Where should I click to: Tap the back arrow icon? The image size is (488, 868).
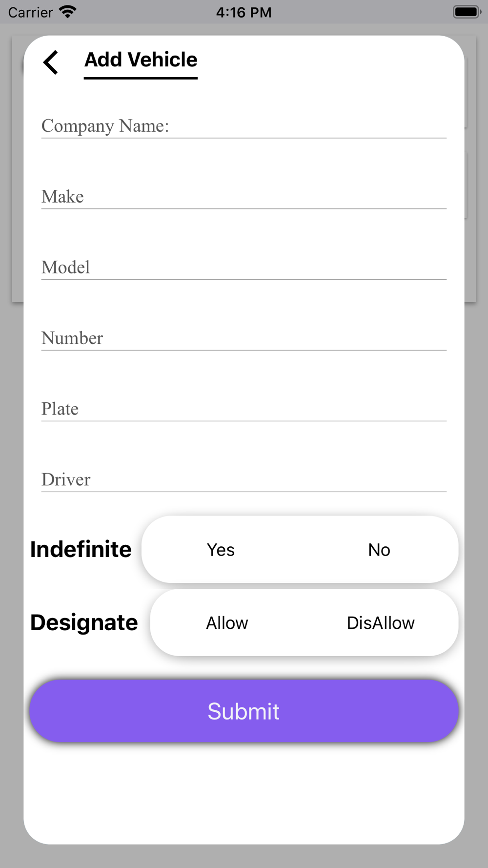pyautogui.click(x=51, y=62)
